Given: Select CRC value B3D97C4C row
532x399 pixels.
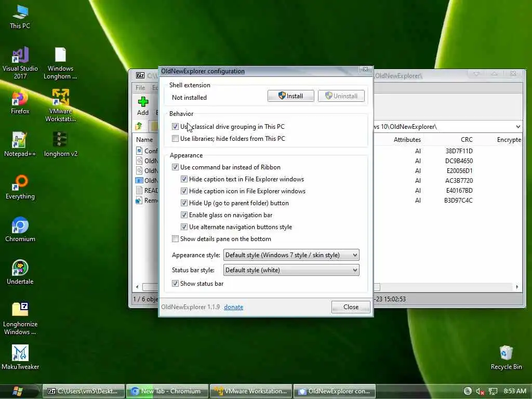Looking at the screenshot, I should click(x=458, y=200).
